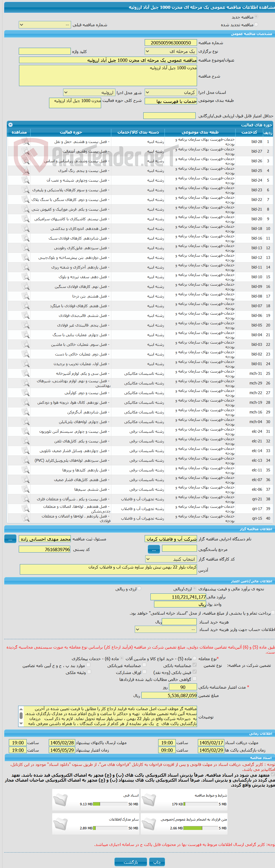275x868 pixels.
Task: Open the اسناد فنی folder icon
Action: tap(61, 800)
